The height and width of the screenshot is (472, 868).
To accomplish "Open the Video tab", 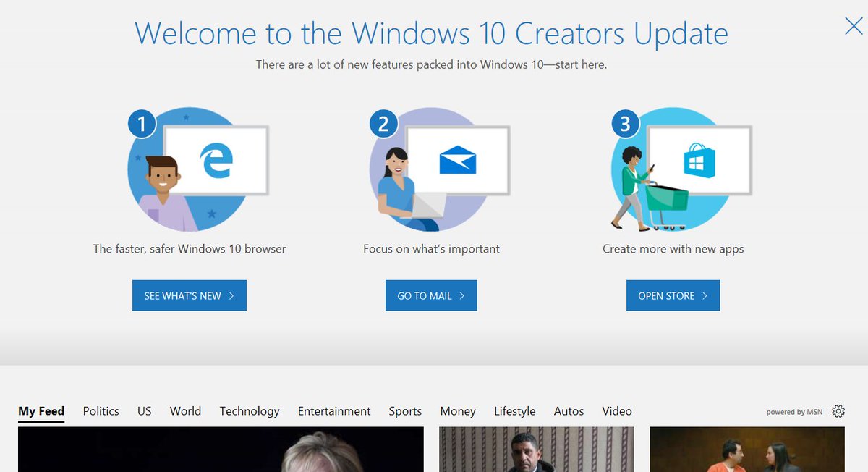I will point(617,411).
